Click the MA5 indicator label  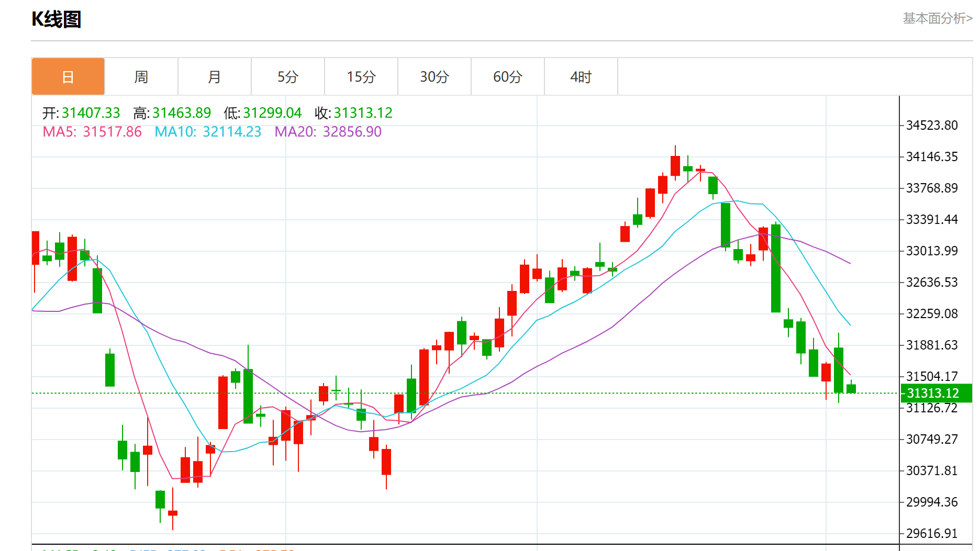tap(92, 132)
